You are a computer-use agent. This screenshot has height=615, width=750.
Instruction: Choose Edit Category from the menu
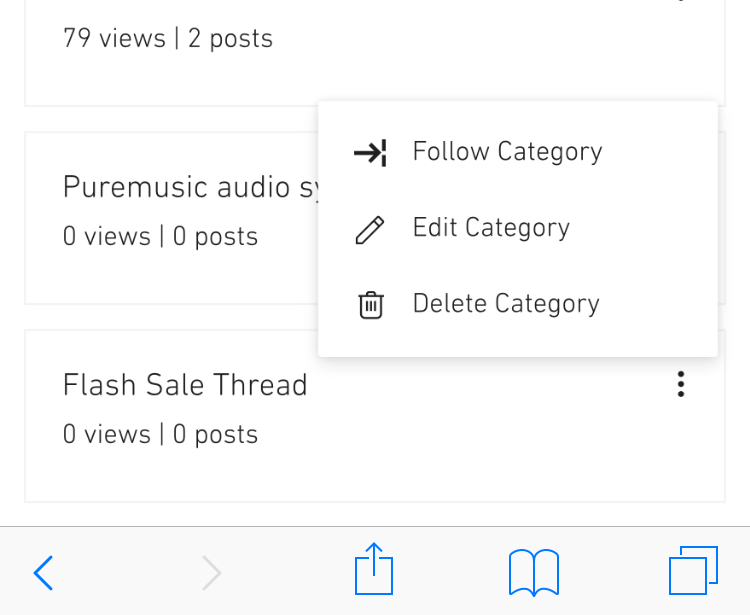coord(518,228)
